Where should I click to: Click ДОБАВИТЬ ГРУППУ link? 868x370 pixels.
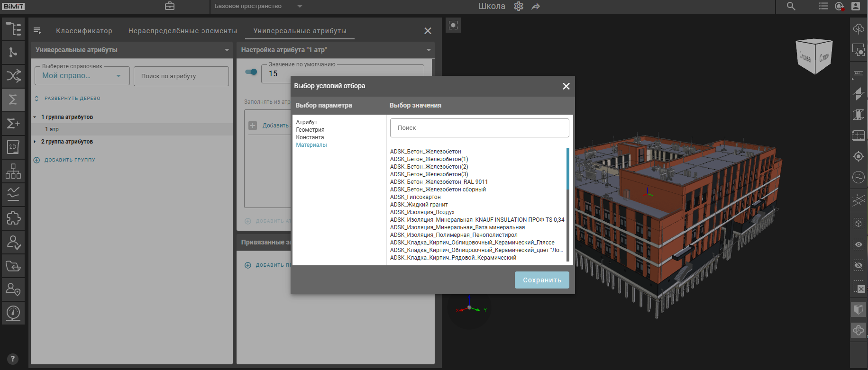click(x=69, y=160)
